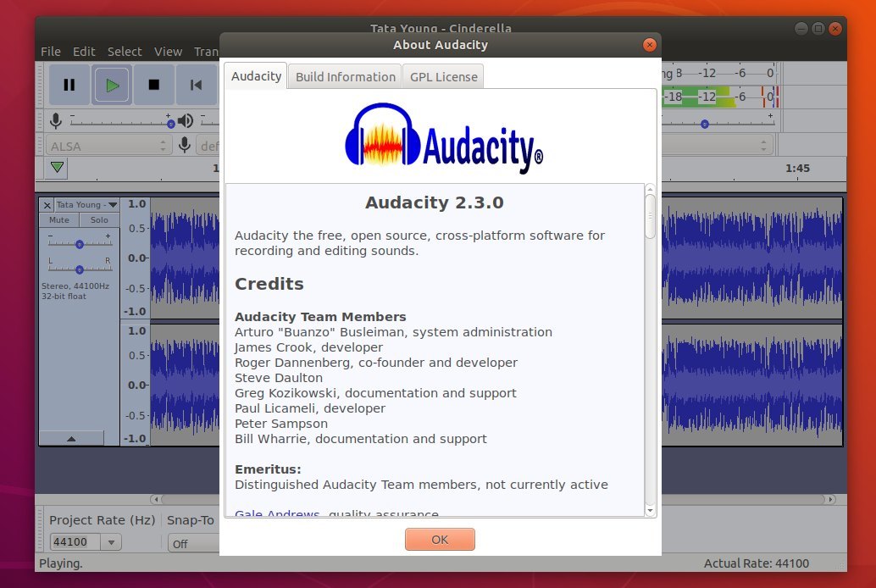Click 'Roger Dannenberg' credit line
The image size is (876, 588).
(x=375, y=362)
